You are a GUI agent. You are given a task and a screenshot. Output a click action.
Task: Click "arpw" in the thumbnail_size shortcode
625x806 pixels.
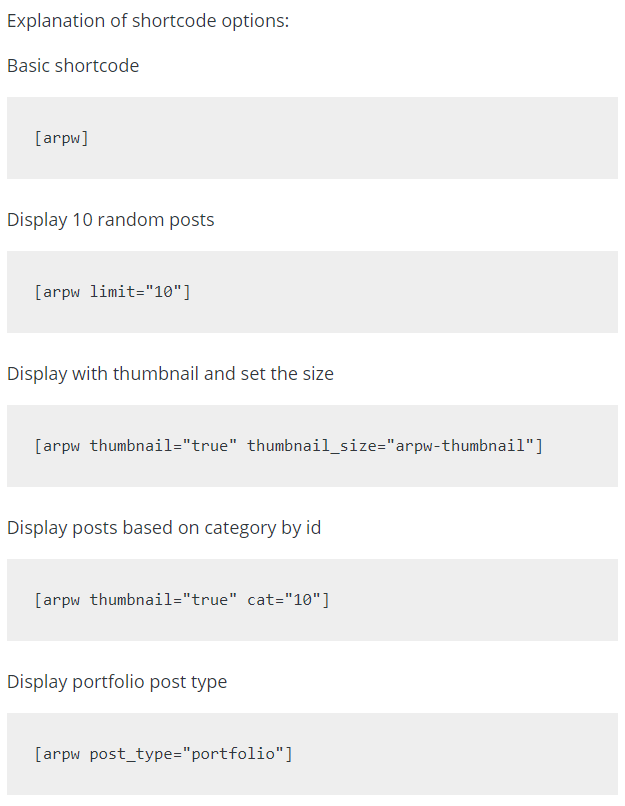click(x=60, y=446)
